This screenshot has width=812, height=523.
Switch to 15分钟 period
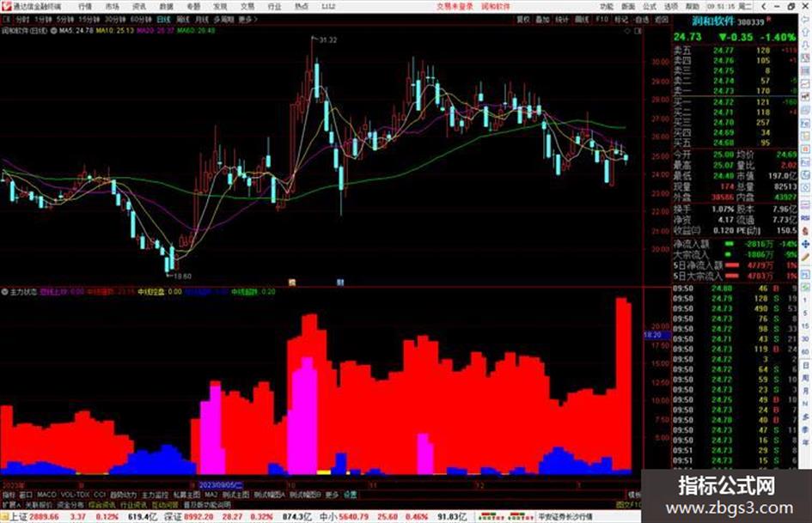[x=89, y=19]
